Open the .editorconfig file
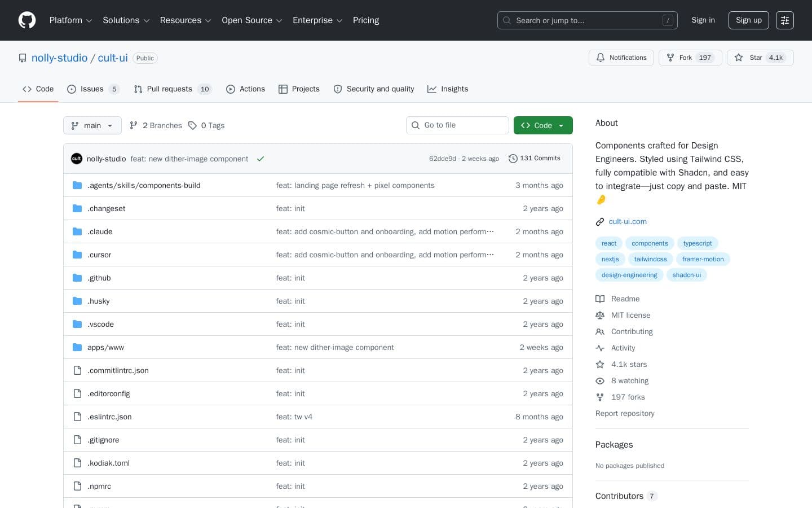This screenshot has width=812, height=508. pyautogui.click(x=109, y=393)
